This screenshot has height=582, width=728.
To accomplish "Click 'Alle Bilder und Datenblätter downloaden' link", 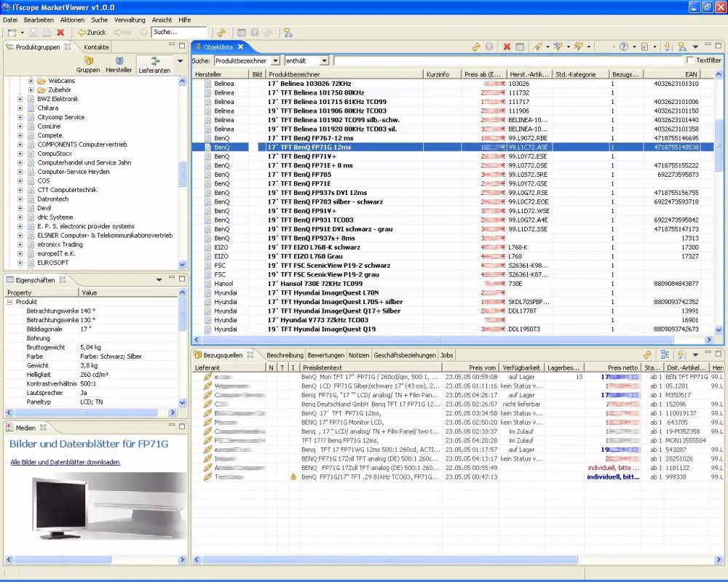I will coord(65,462).
